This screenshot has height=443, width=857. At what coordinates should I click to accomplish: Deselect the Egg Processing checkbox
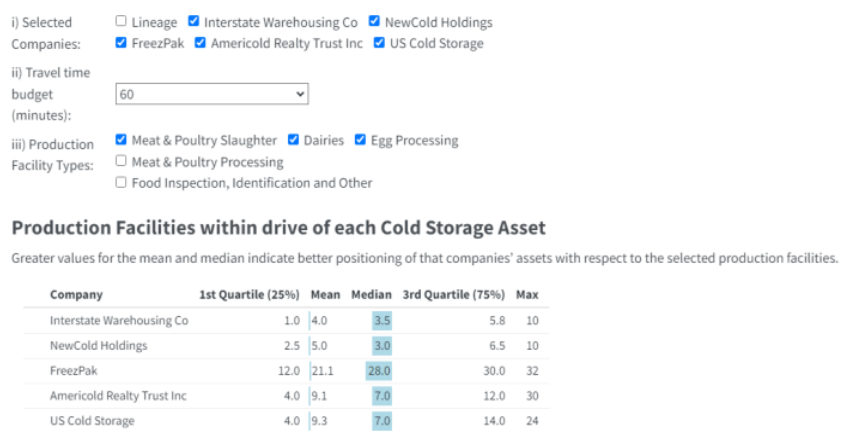(x=361, y=140)
